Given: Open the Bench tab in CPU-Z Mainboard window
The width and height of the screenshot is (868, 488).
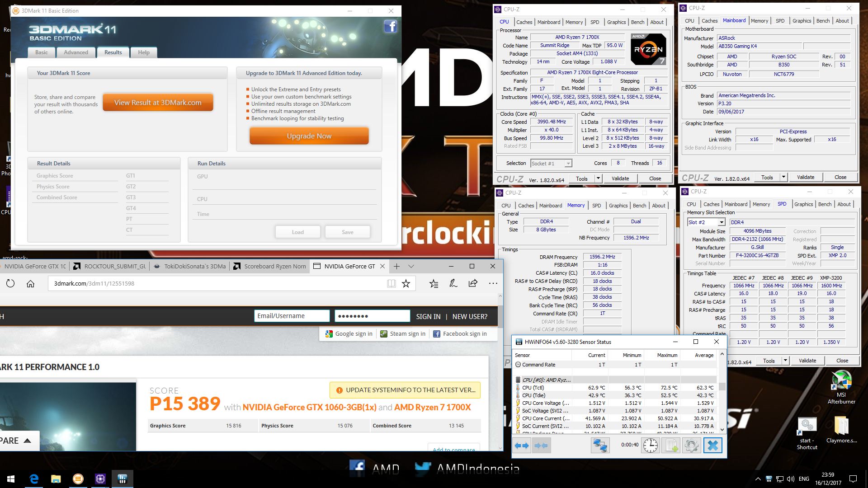Looking at the screenshot, I should click(823, 21).
